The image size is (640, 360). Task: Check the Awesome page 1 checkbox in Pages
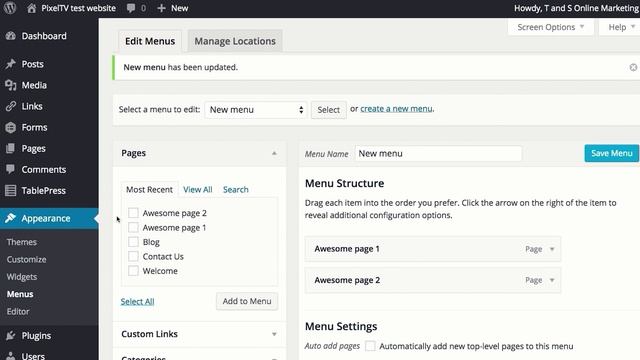click(x=133, y=227)
